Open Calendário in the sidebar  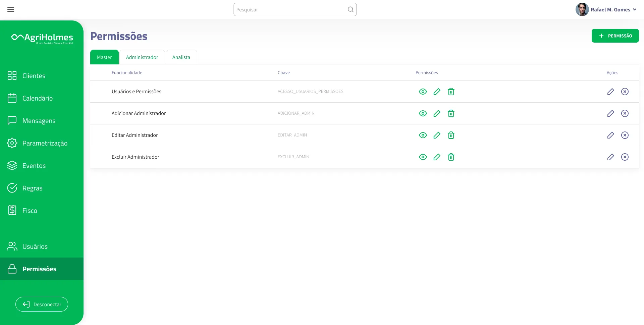[42, 98]
